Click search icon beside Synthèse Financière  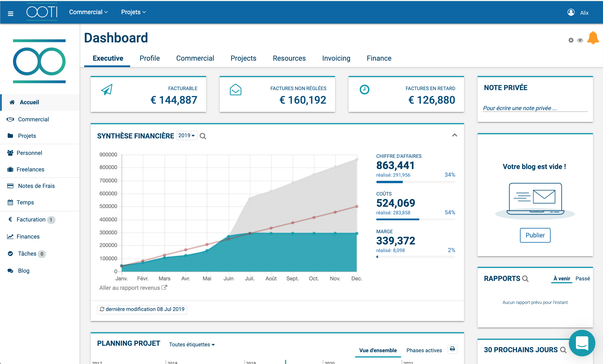[x=203, y=136]
